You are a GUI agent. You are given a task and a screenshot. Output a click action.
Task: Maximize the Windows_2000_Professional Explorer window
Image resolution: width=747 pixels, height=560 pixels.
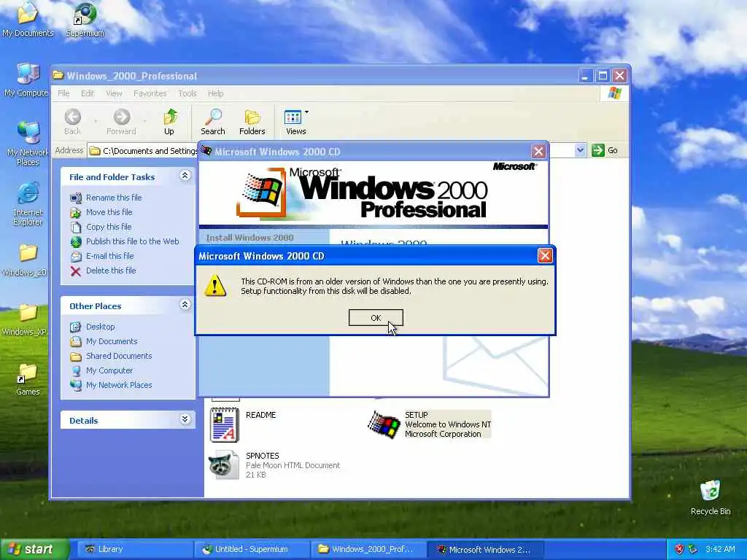click(x=602, y=76)
